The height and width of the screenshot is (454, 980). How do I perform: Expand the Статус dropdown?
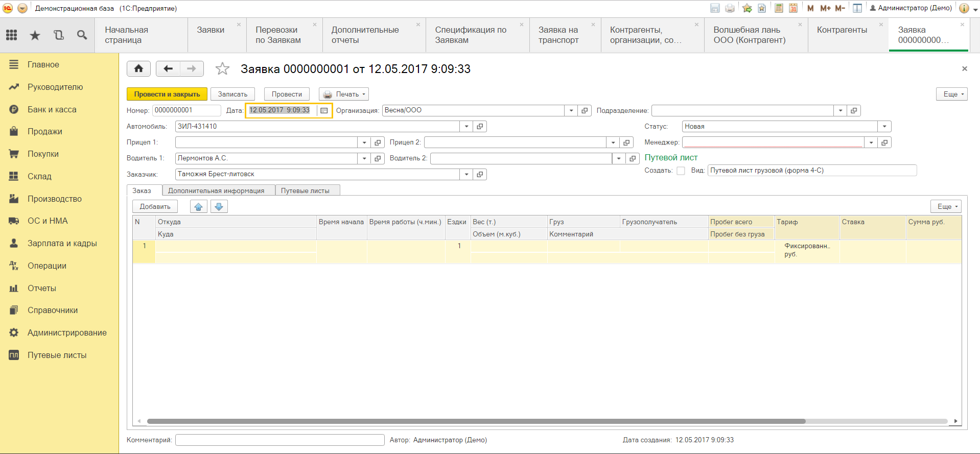(884, 127)
